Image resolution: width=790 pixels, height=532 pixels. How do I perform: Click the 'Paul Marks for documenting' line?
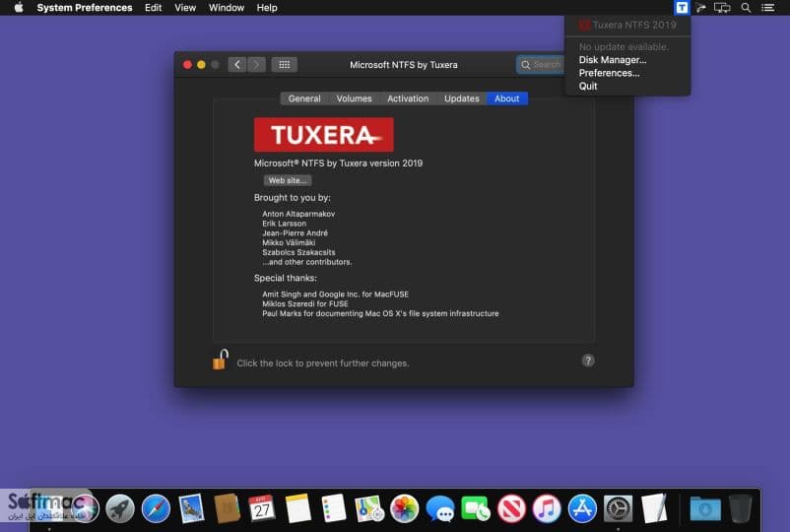(380, 313)
